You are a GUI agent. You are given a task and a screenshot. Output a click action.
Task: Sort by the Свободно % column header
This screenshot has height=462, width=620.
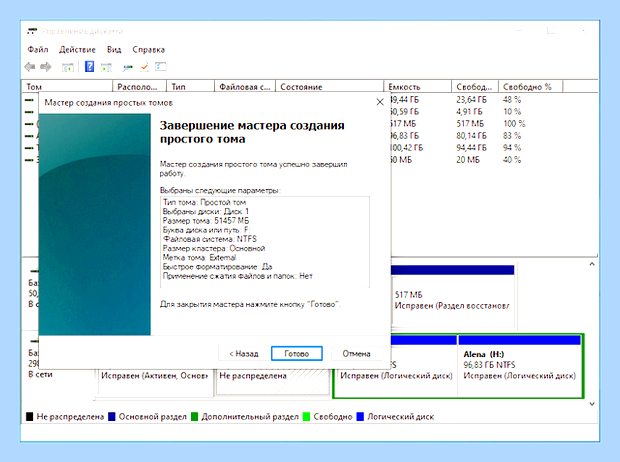[530, 87]
